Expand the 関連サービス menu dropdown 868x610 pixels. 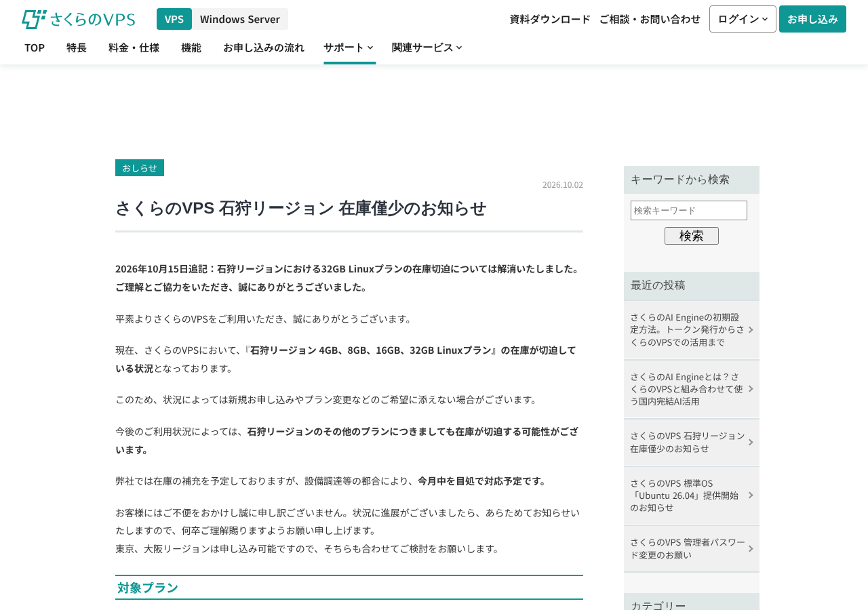click(x=427, y=47)
